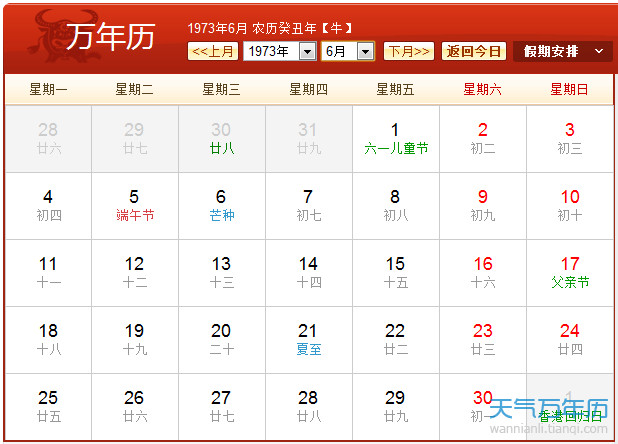The height and width of the screenshot is (444, 618).
Task: Select June 25 廿五
Action: (x=48, y=407)
